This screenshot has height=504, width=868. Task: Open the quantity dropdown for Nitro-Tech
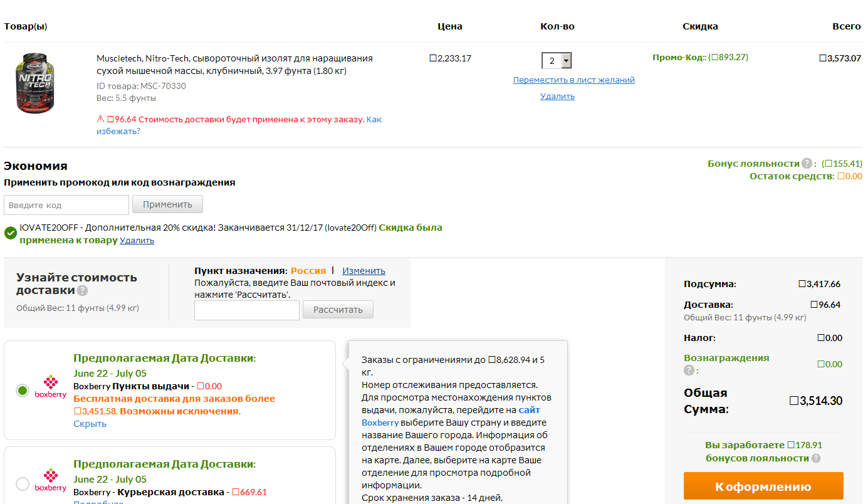pos(557,61)
